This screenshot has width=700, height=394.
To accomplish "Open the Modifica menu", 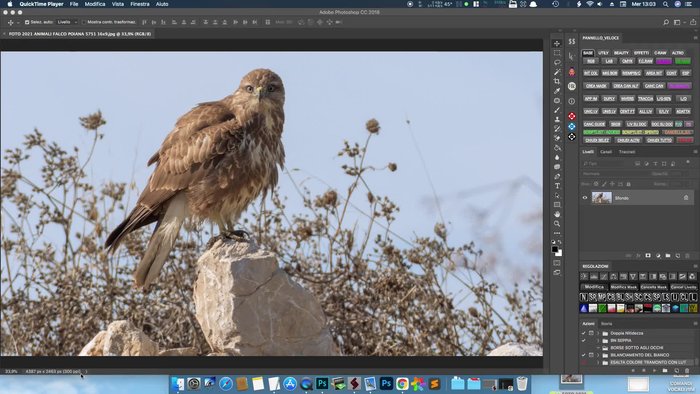I will click(x=95, y=4).
